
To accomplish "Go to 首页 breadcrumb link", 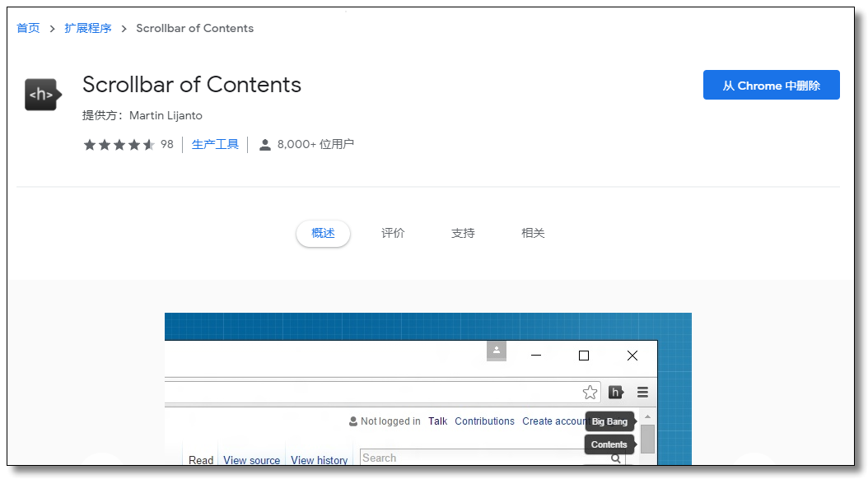I will coord(28,28).
